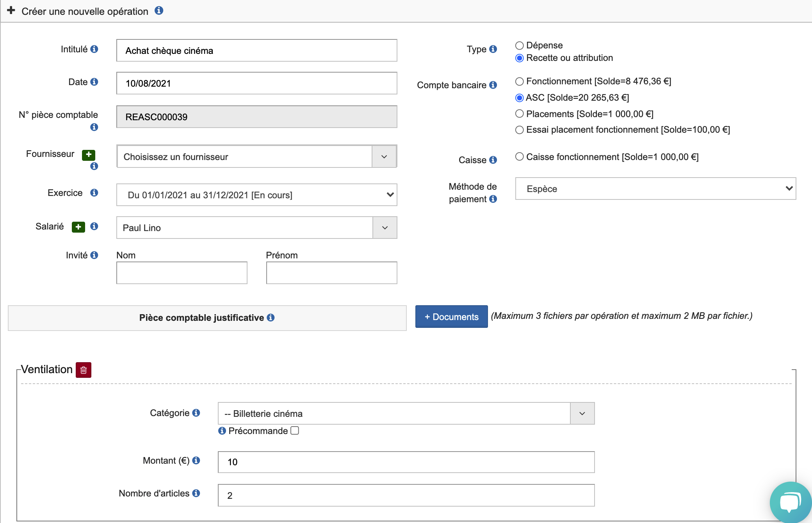The width and height of the screenshot is (812, 523).
Task: Click the green plus icon next to Fournisseur
Action: 89,155
